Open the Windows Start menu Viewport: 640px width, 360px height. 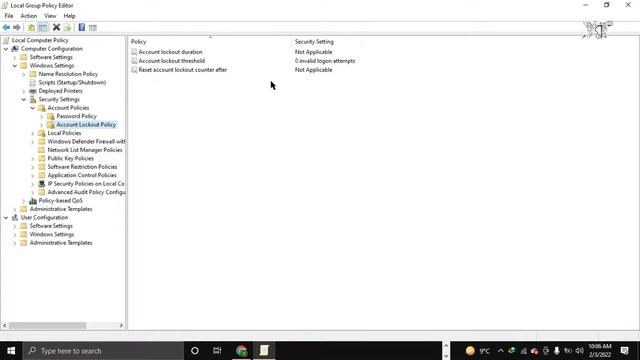coord(11,351)
